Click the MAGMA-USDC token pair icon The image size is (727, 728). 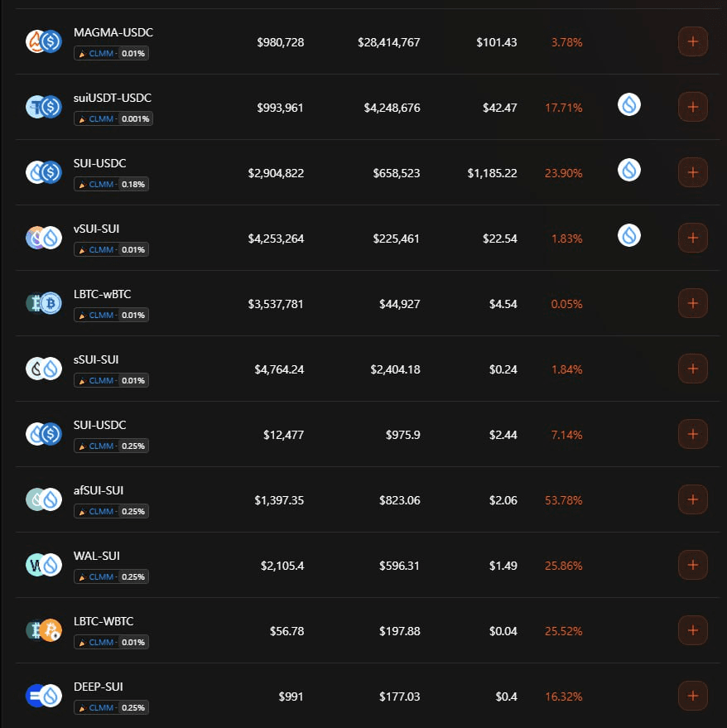[44, 41]
